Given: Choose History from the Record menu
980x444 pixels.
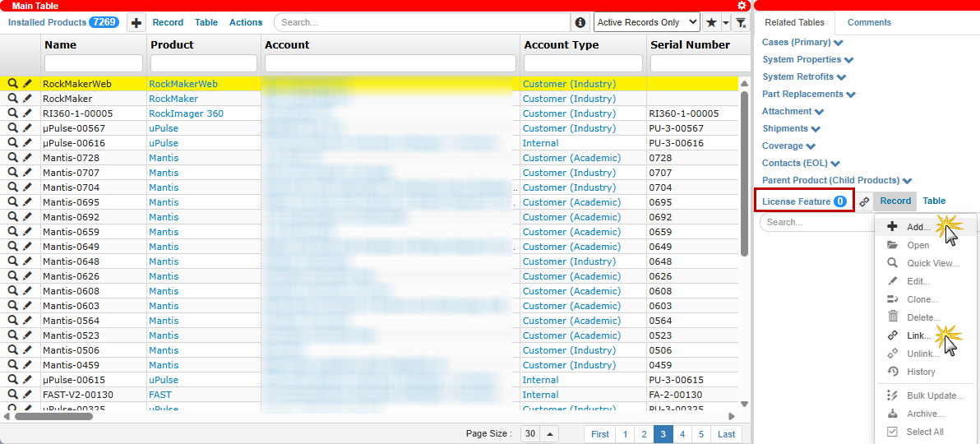Looking at the screenshot, I should pos(921,372).
